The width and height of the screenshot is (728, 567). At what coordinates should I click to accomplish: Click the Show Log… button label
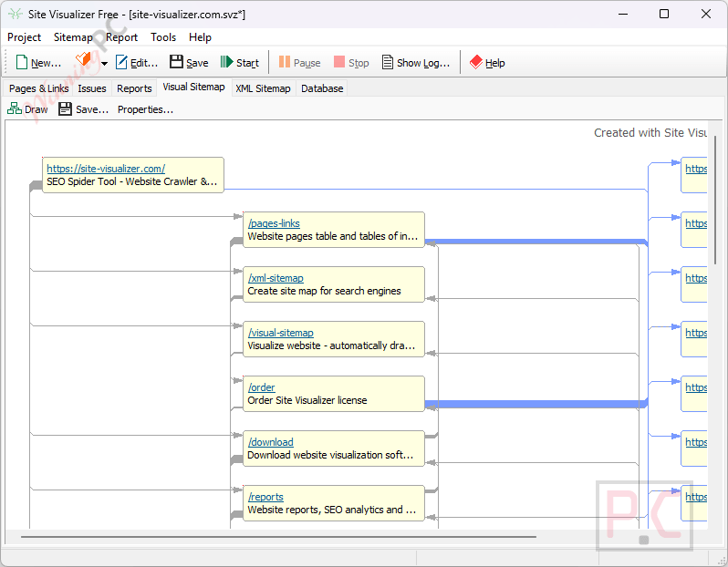coord(423,63)
